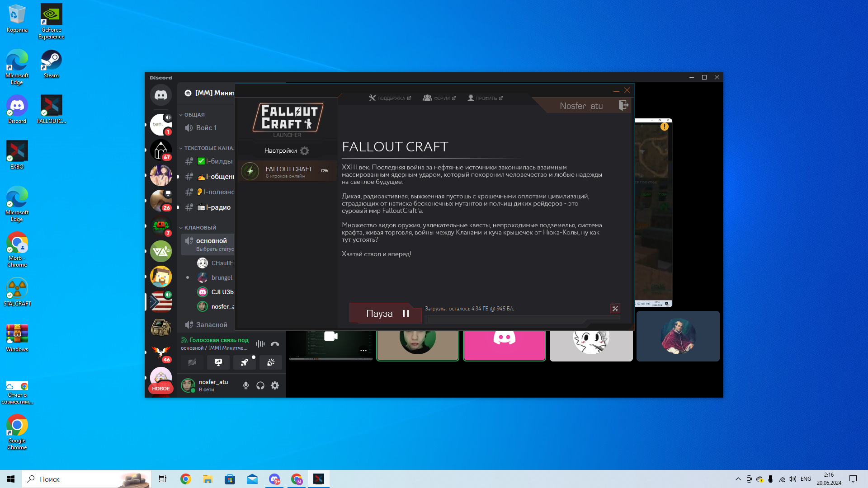Screen dimensions: 868x488
Task: Log out via launcher exit icon
Action: (x=623, y=105)
